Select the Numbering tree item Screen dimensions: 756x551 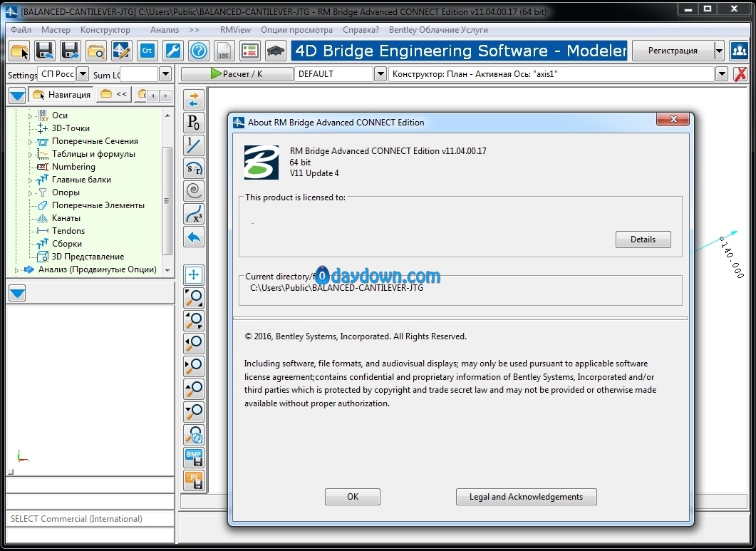click(x=73, y=167)
